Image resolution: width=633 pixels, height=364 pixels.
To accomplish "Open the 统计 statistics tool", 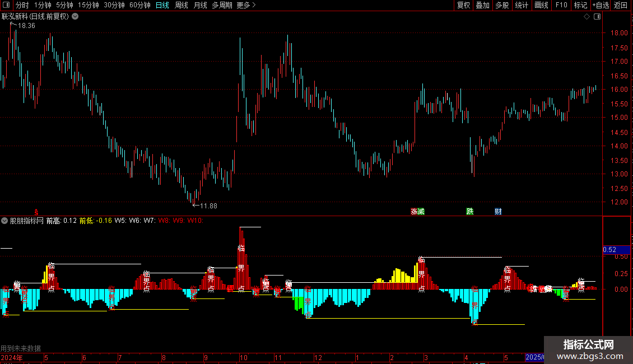I will point(521,5).
